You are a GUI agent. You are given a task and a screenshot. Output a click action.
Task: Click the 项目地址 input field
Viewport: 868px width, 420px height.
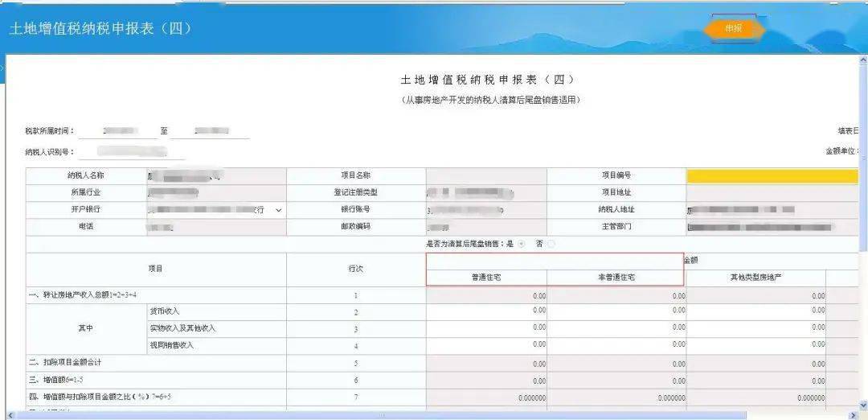point(774,193)
